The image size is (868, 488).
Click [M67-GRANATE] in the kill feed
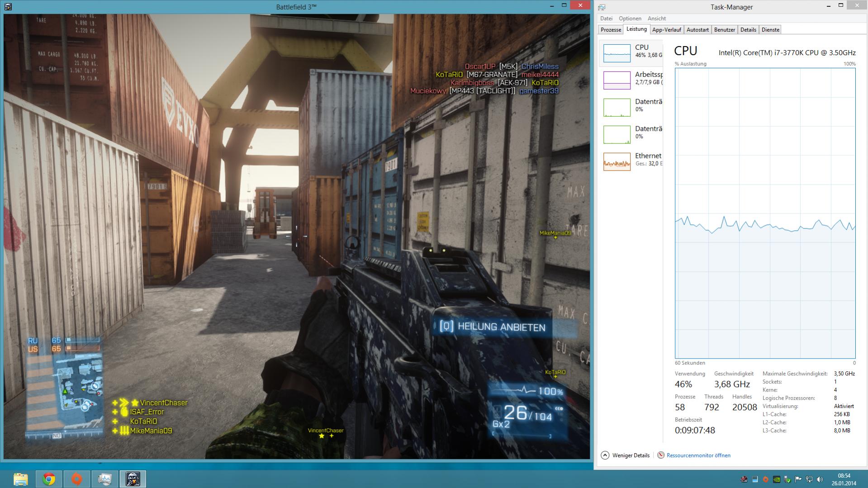click(x=492, y=75)
